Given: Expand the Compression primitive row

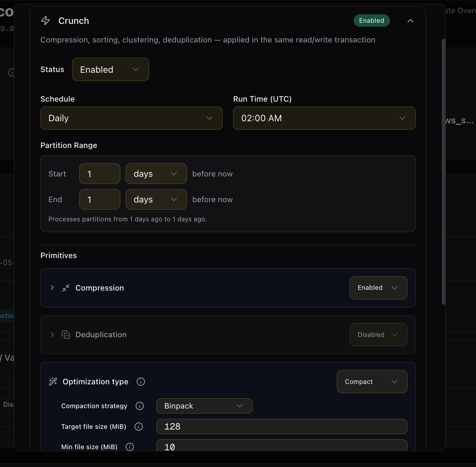Looking at the screenshot, I should (x=52, y=288).
